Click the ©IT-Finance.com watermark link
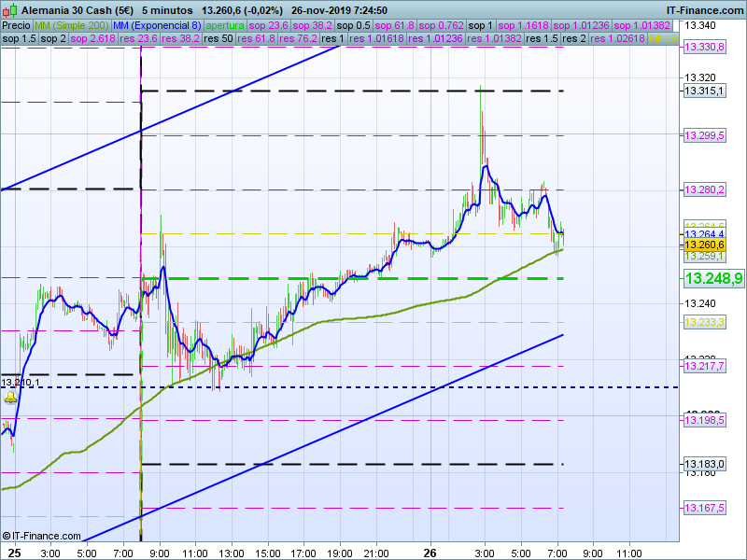747x560 pixels. [x=39, y=536]
